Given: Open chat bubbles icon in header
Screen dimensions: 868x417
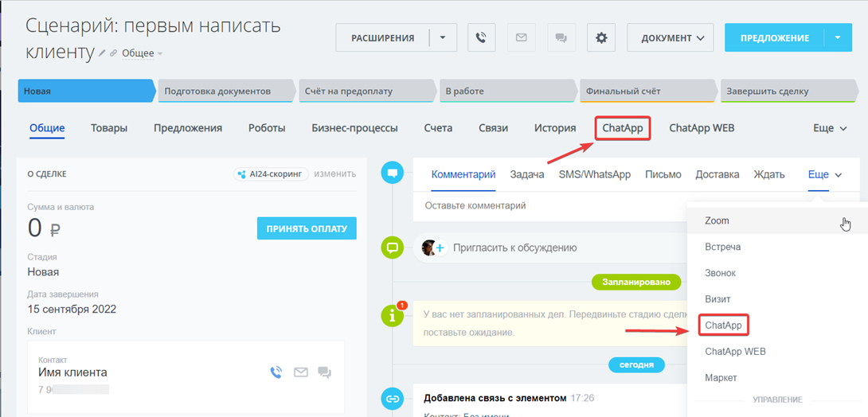Looking at the screenshot, I should point(561,37).
